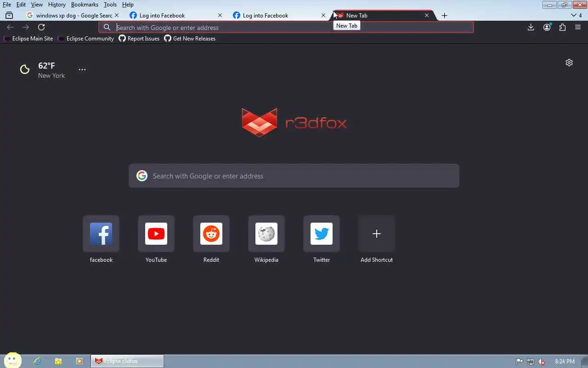
Task: Open the Tools menu
Action: click(110, 5)
